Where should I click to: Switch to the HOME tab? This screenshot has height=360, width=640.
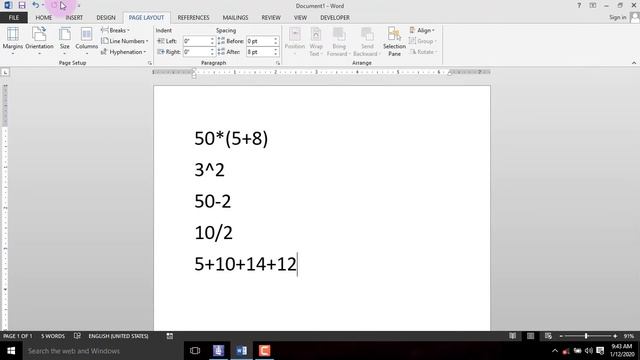coord(44,18)
